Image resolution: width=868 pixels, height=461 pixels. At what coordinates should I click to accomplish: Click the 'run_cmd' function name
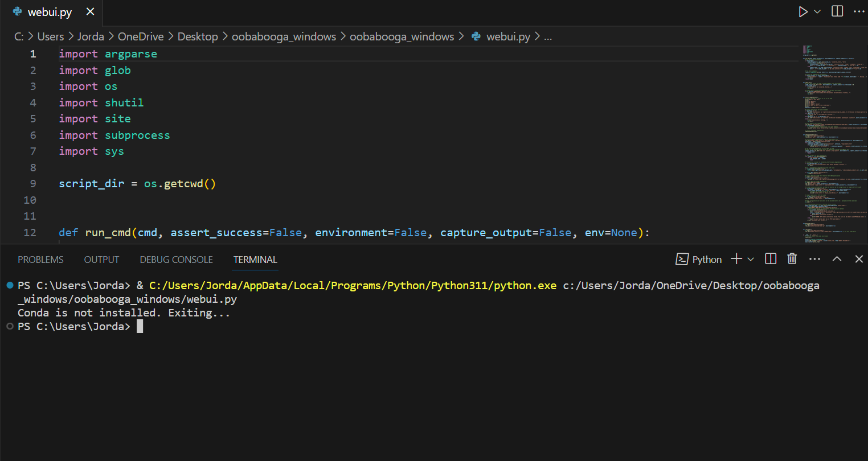coord(108,233)
